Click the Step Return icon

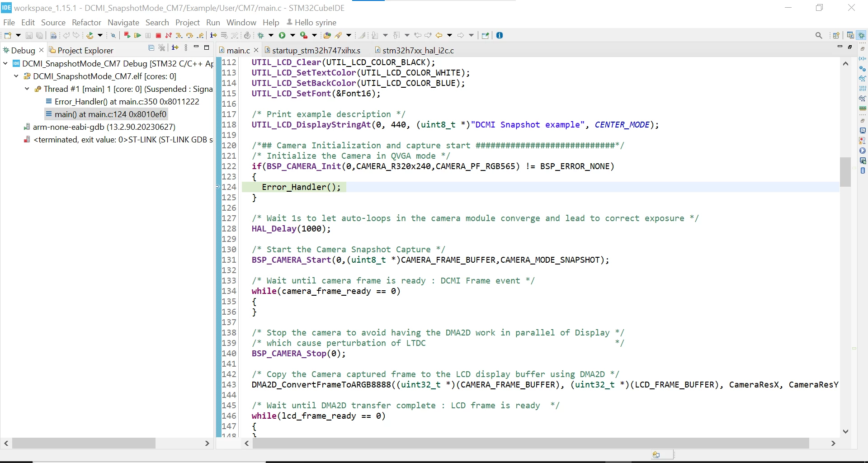click(x=200, y=35)
